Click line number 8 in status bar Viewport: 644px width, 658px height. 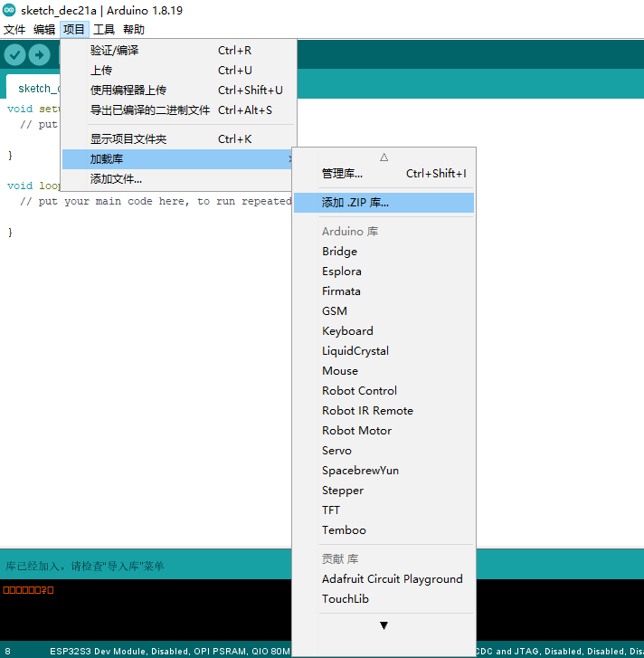pos(7,652)
